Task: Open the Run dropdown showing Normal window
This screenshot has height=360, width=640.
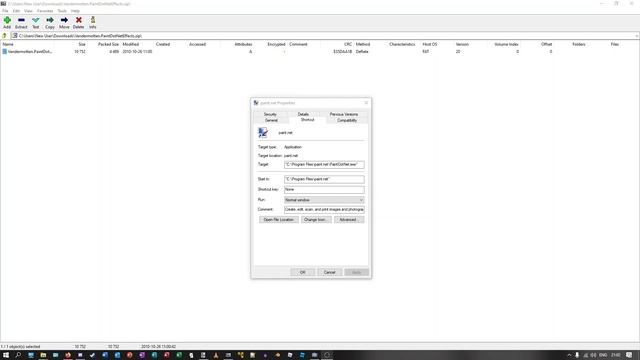Action: [324, 200]
